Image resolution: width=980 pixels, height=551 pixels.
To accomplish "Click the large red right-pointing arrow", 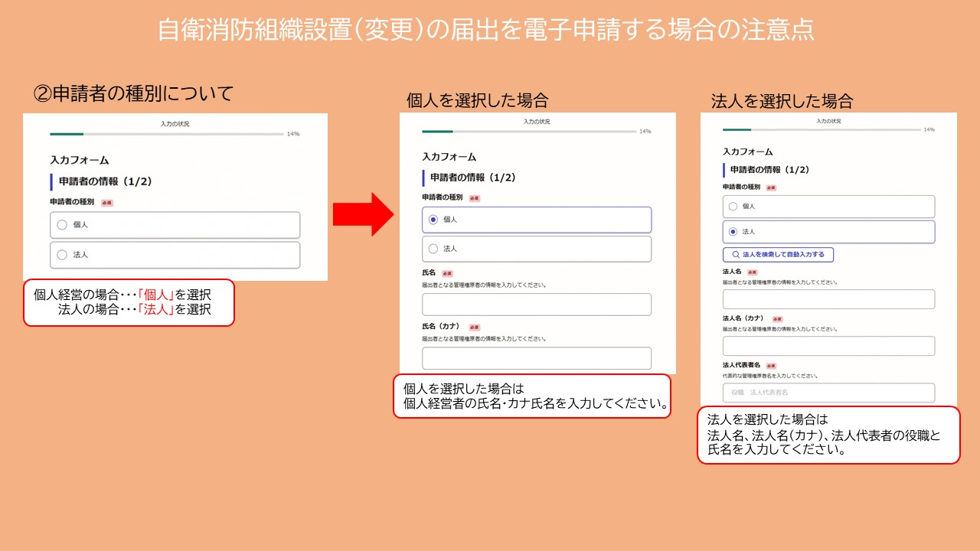I will click(x=363, y=215).
